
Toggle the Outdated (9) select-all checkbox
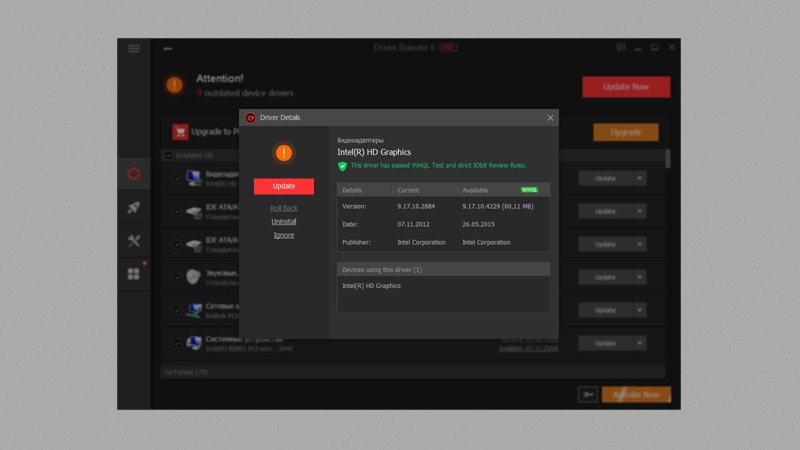(168, 156)
